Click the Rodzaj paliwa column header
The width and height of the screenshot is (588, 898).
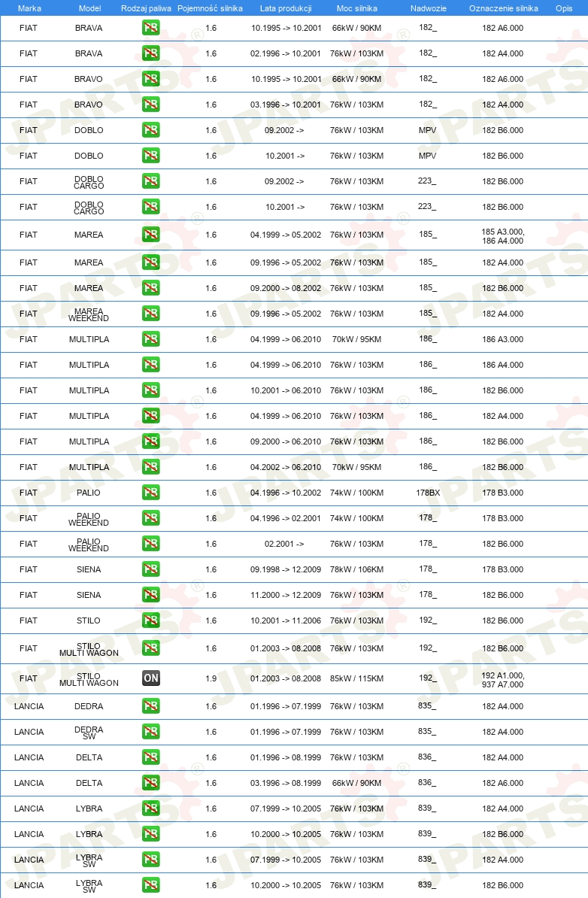click(x=146, y=8)
